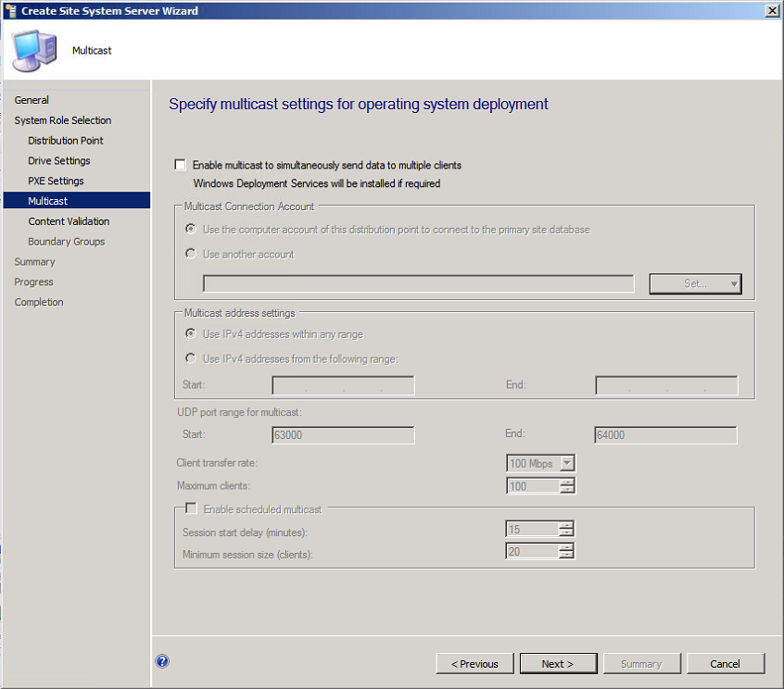Click the Client transfer rate label
The width and height of the screenshot is (784, 689).
point(217,463)
